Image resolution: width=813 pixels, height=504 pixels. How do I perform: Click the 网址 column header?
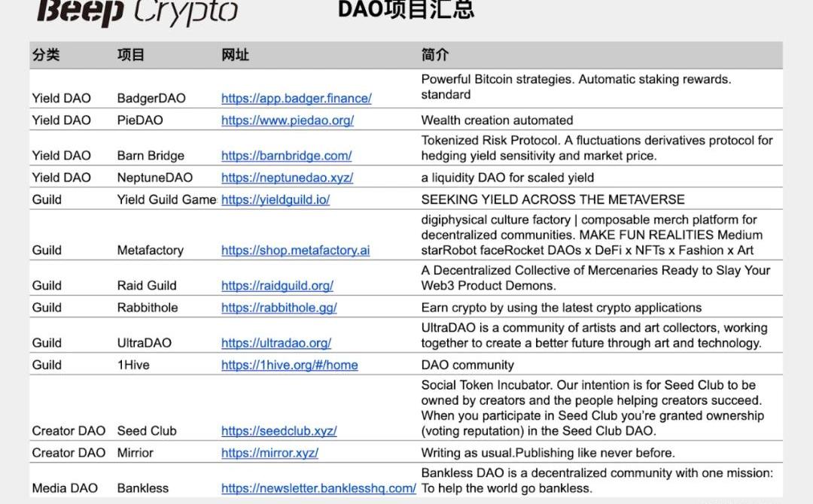tap(235, 55)
